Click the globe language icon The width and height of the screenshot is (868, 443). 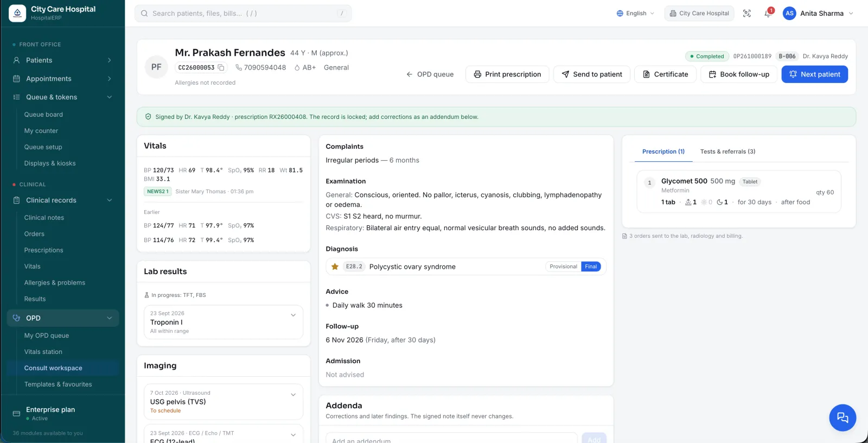pyautogui.click(x=620, y=14)
